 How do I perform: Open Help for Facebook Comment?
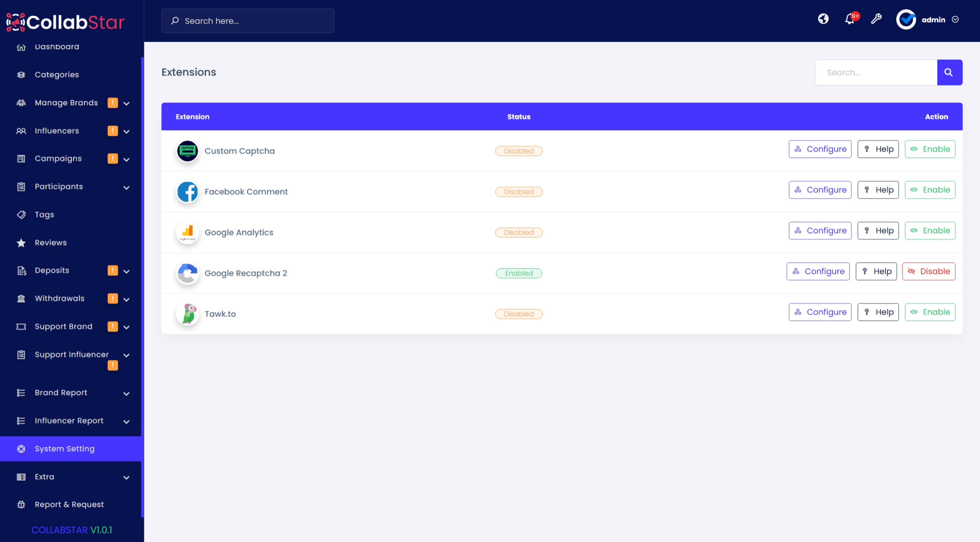[x=878, y=190]
